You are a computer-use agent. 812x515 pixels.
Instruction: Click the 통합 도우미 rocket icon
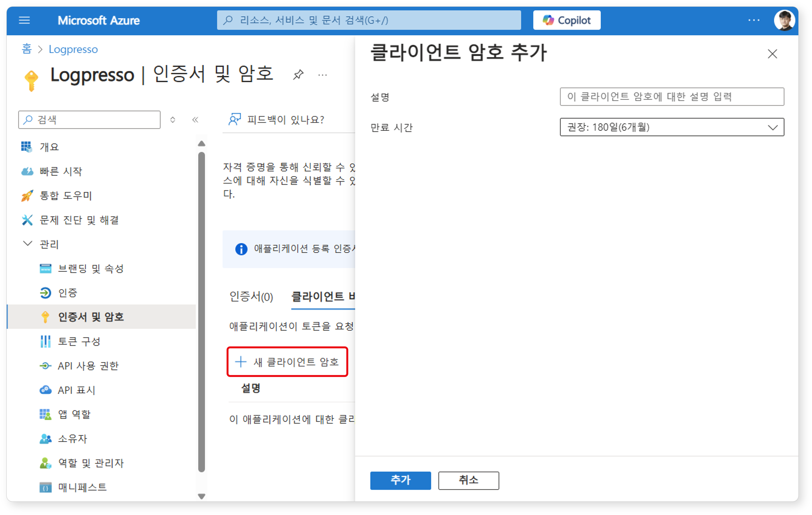(27, 195)
